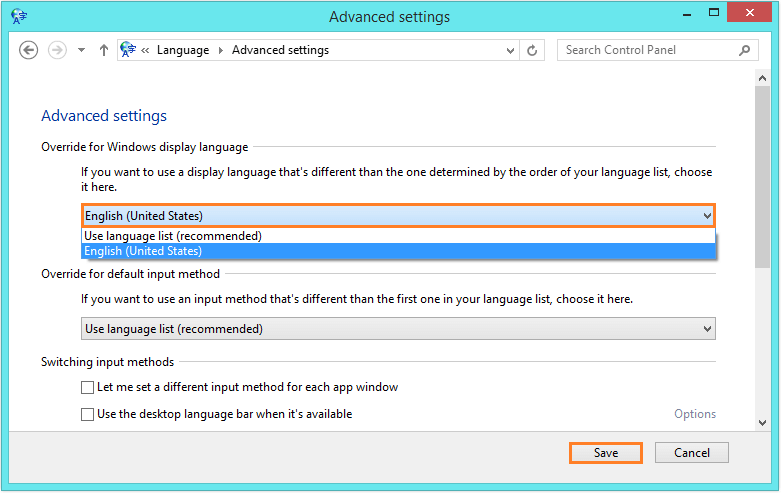
Task: Click the search magnifier icon
Action: (745, 50)
